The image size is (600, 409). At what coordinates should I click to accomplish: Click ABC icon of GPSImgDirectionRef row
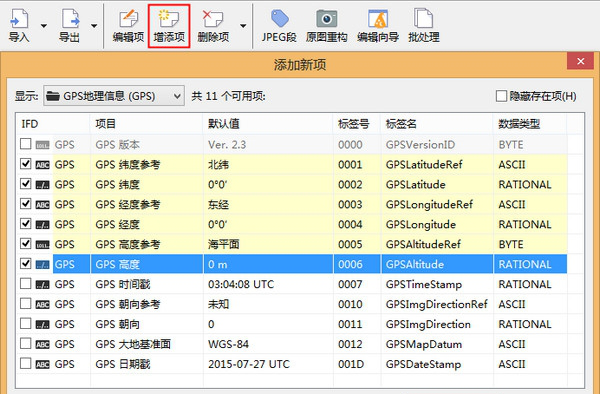[42, 305]
